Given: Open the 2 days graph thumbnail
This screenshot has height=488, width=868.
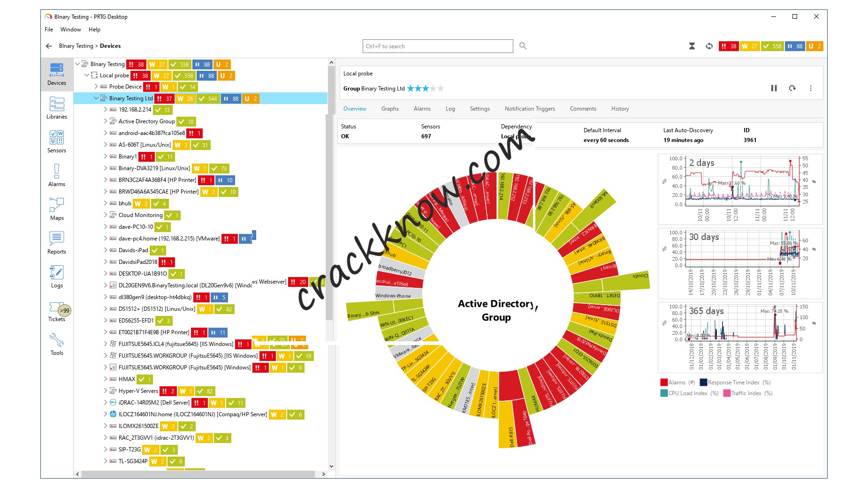Looking at the screenshot, I should tap(740, 189).
